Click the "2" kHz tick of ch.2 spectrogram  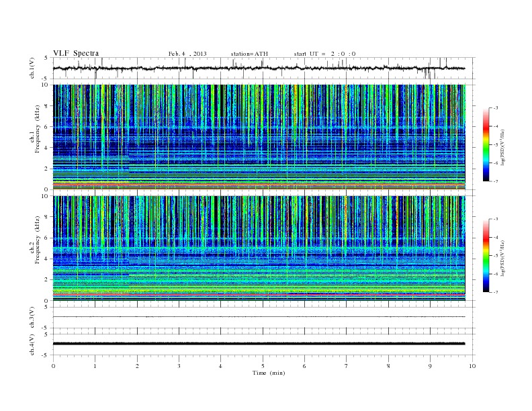click(x=46, y=280)
